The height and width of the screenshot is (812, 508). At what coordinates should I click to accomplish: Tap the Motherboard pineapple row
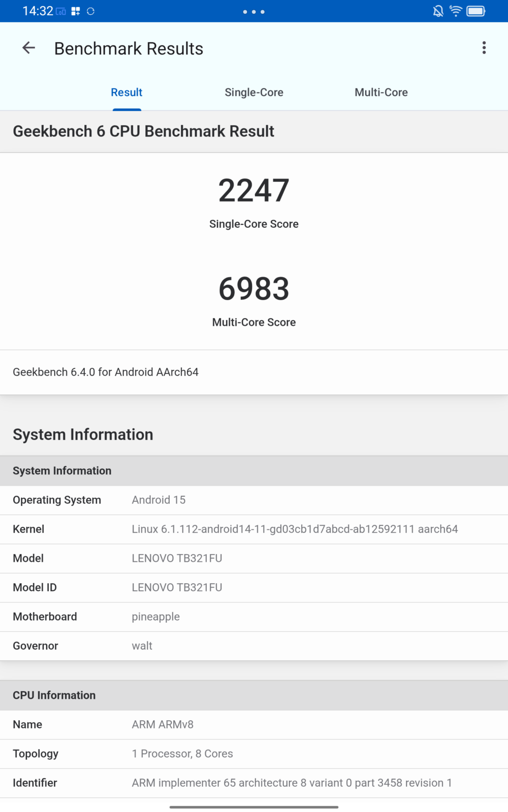[254, 617]
